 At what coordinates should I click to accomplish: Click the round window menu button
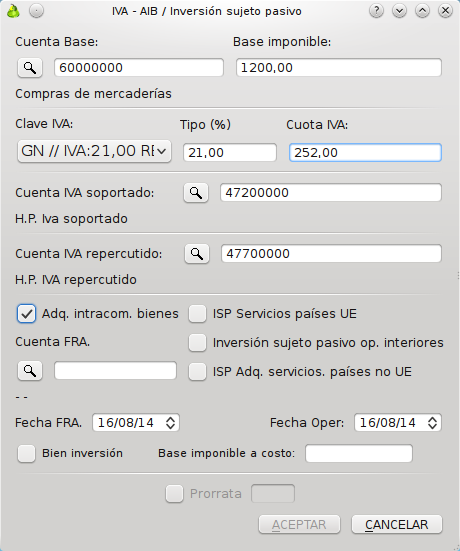pos(37,11)
